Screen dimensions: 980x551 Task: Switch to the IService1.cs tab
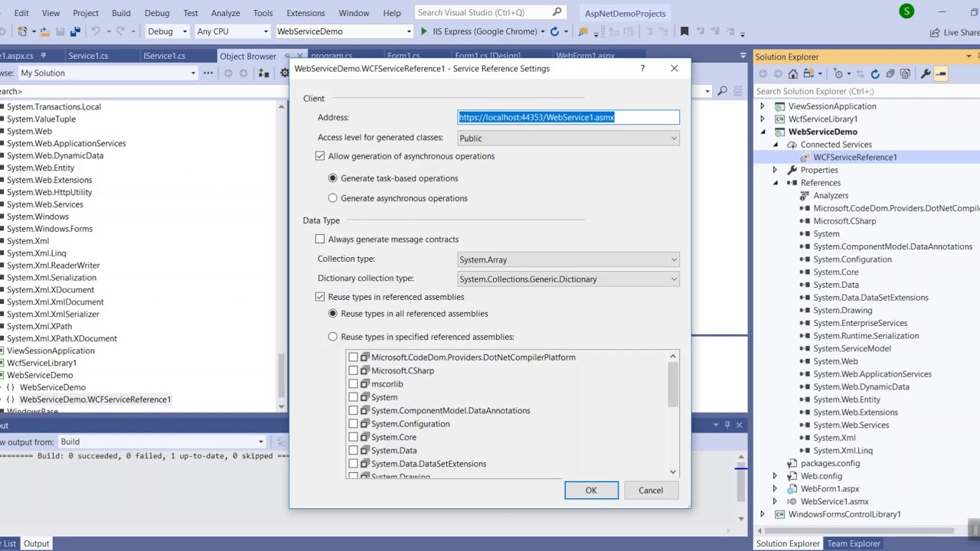pos(164,56)
